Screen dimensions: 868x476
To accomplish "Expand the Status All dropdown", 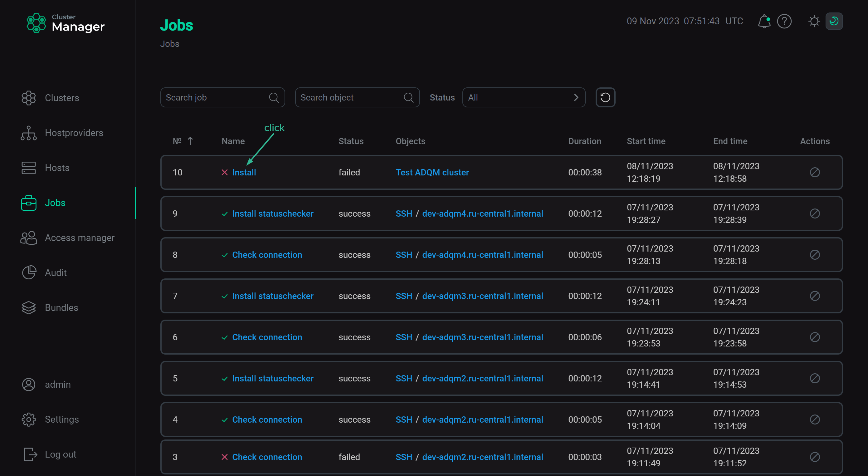I will pyautogui.click(x=524, y=97).
